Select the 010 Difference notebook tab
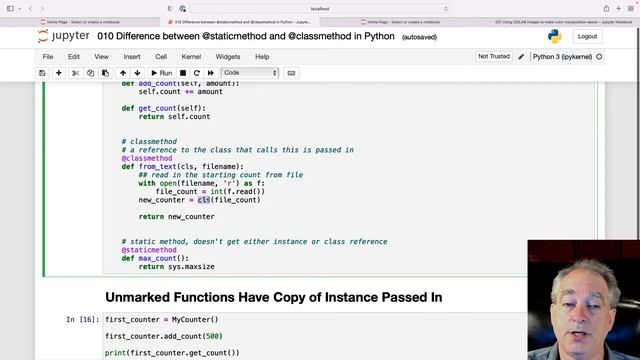 pos(240,22)
